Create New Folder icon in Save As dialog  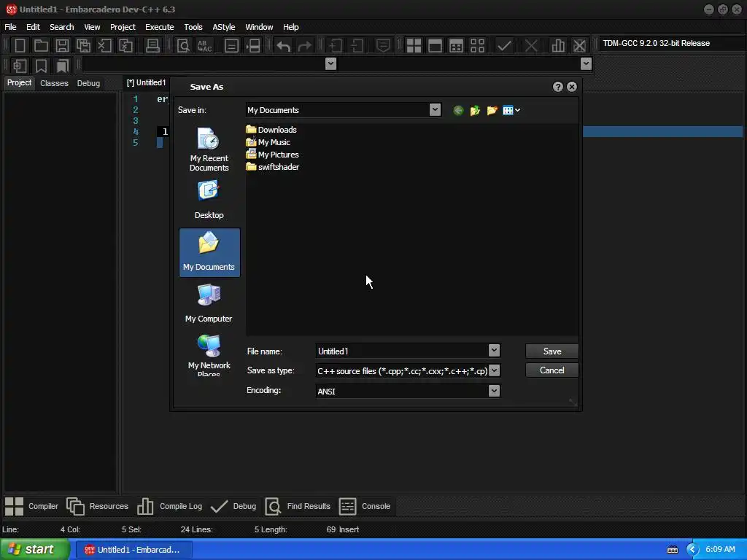pyautogui.click(x=492, y=111)
